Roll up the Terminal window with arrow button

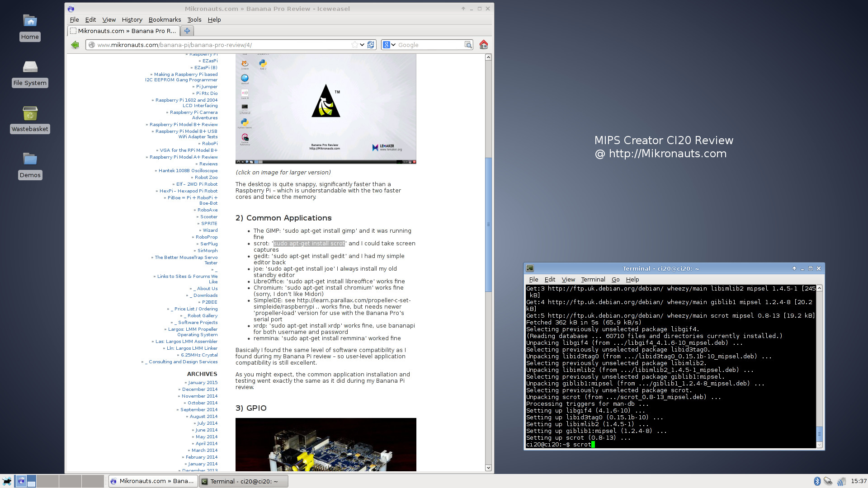click(x=794, y=268)
